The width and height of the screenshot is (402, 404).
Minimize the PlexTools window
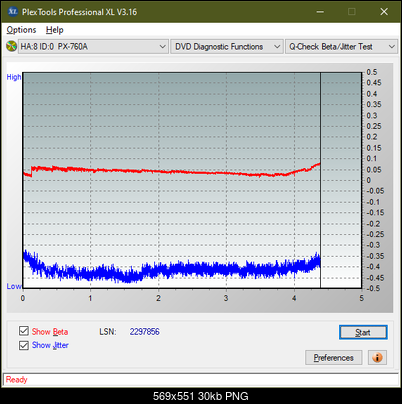click(x=320, y=12)
